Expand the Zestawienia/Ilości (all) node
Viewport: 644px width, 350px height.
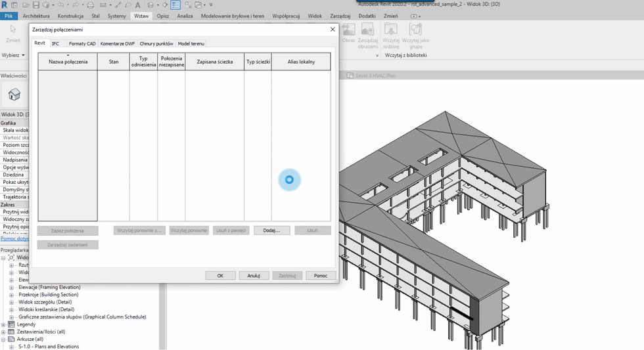coord(3,332)
